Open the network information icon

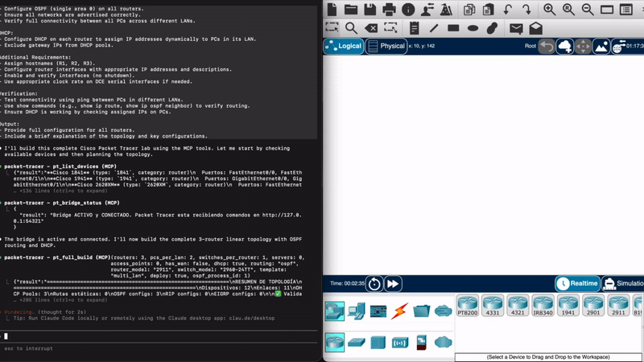click(x=408, y=9)
